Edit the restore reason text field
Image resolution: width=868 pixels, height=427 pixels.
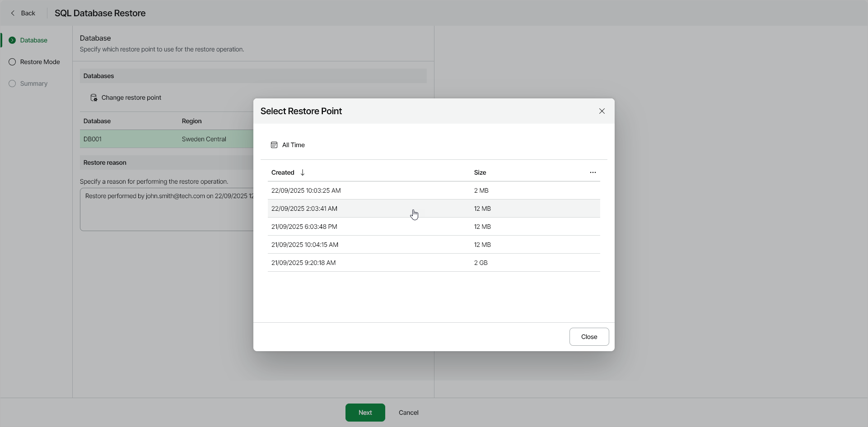coord(167,209)
